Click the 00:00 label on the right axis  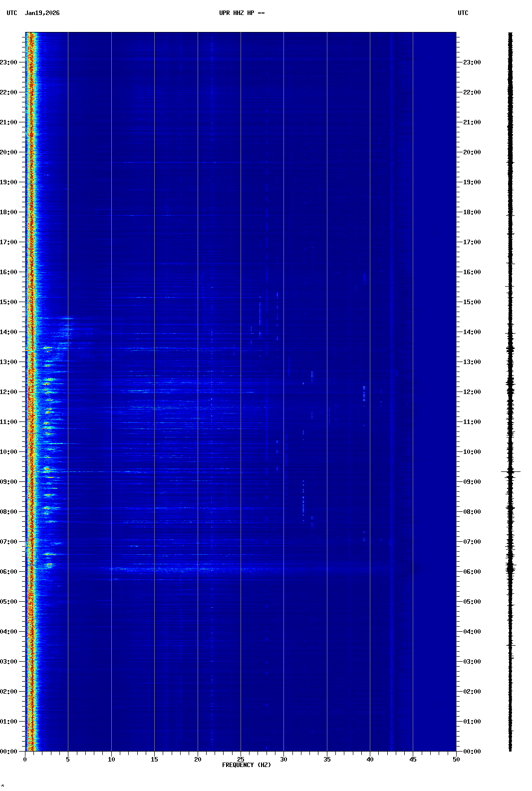pos(472,752)
